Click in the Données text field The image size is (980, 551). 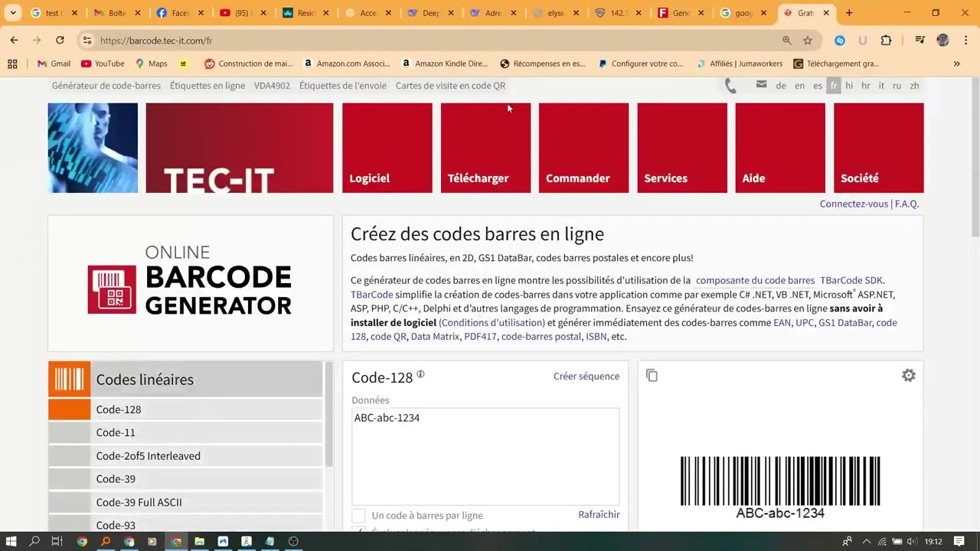(x=485, y=456)
